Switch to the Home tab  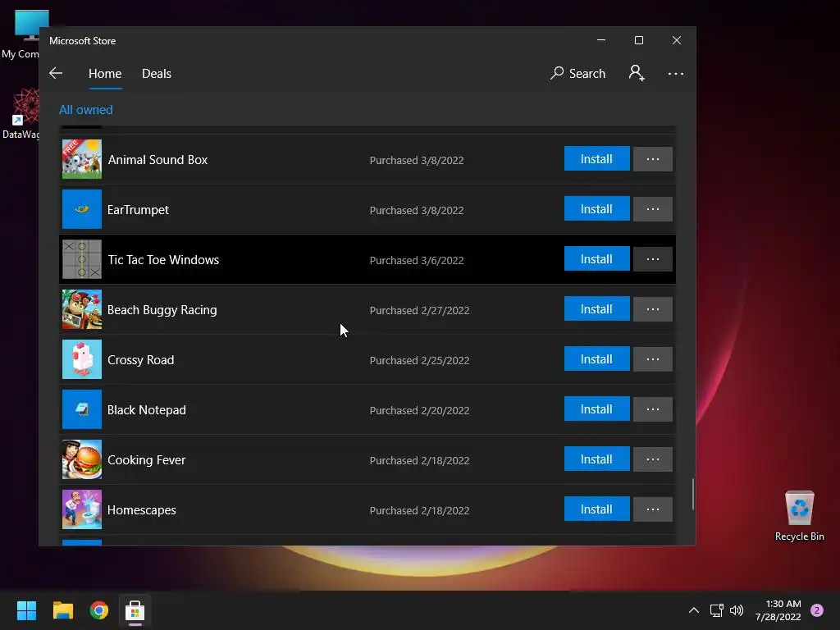pyautogui.click(x=105, y=73)
